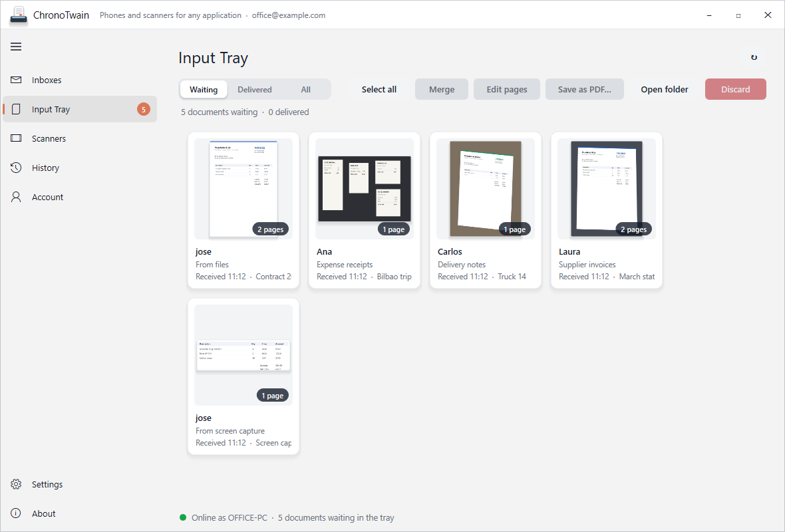
Task: Click the green online status dot
Action: point(183,517)
